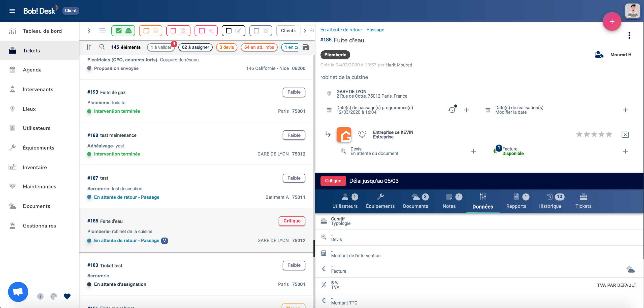Open the hamburger navigation menu
The height and width of the screenshot is (308, 644).
tap(12, 11)
